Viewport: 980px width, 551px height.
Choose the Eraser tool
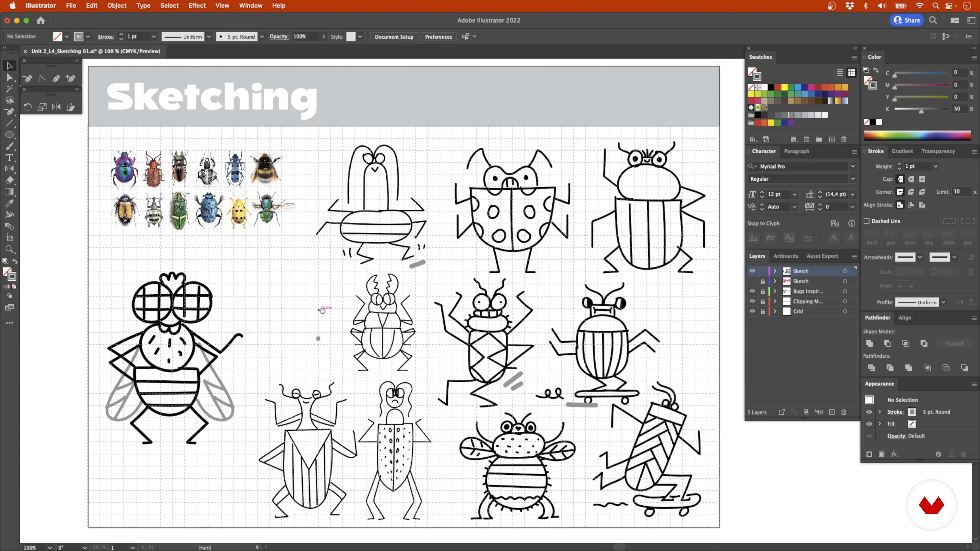(x=9, y=180)
